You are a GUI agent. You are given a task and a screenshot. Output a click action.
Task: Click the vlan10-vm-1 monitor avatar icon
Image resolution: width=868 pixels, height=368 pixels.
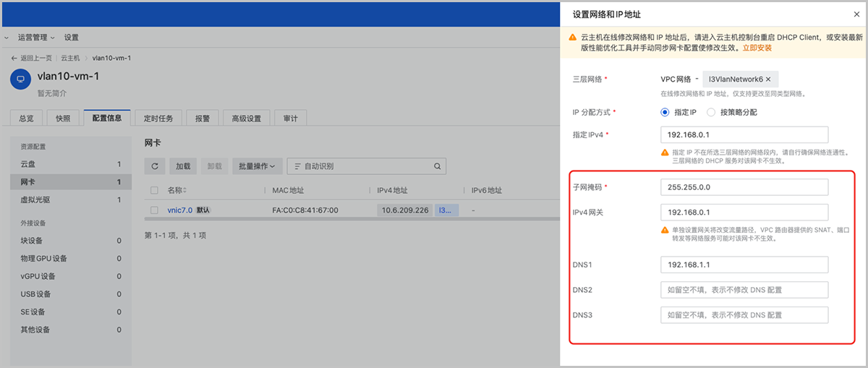click(x=20, y=80)
